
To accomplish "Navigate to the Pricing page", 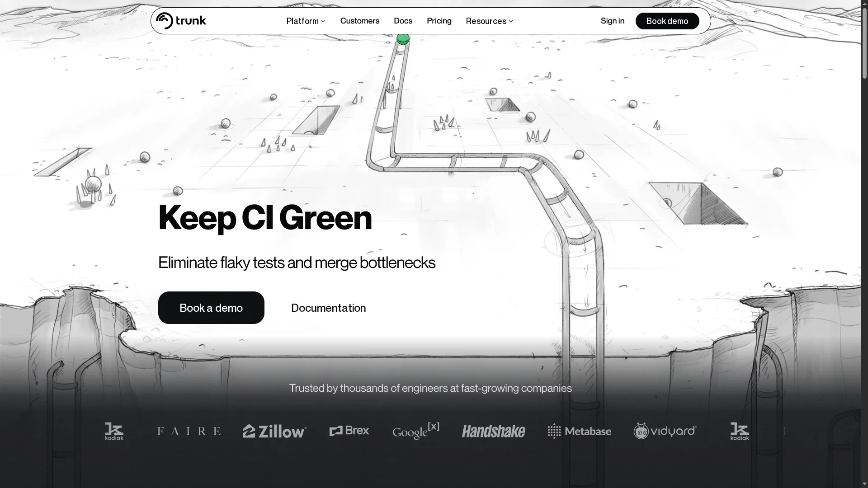I will (439, 21).
